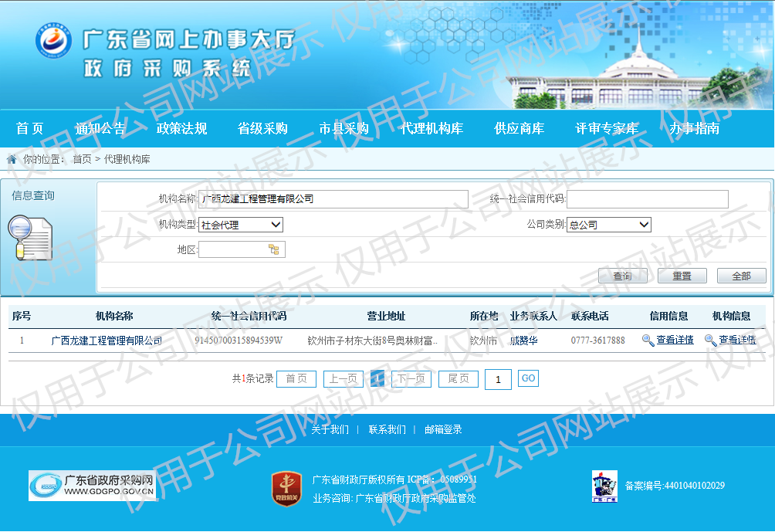
Task: Open the 市县采购 navigation menu
Action: 344,128
